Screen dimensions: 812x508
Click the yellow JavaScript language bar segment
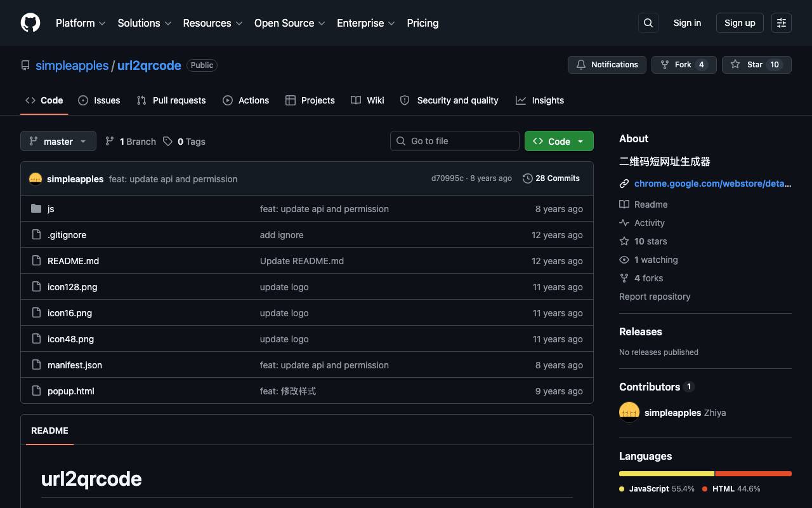667,474
